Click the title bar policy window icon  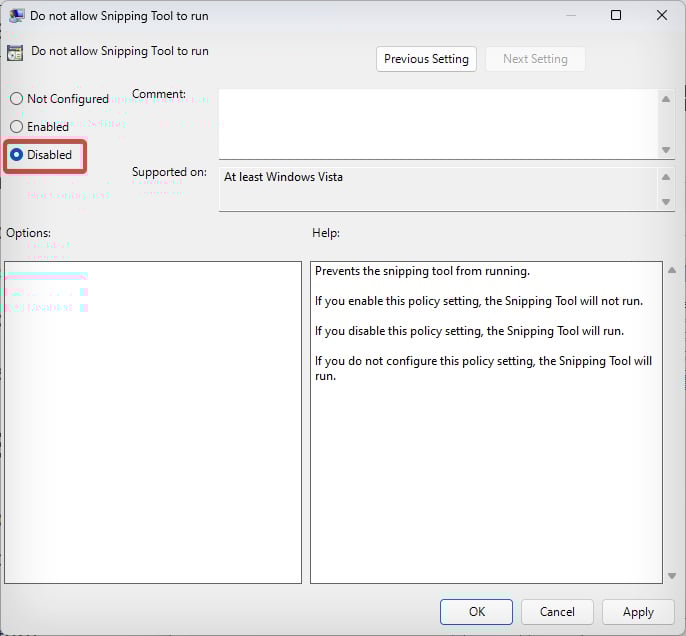(x=16, y=16)
